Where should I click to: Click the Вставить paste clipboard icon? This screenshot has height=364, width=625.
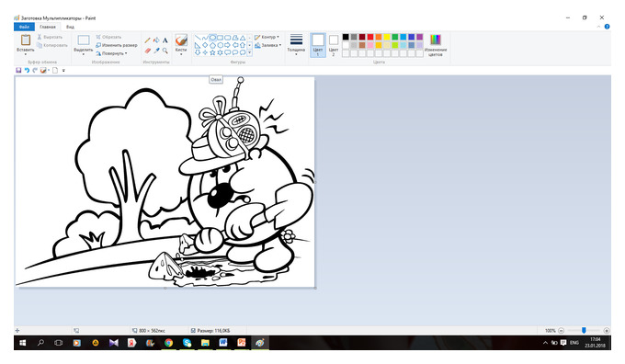pos(26,40)
